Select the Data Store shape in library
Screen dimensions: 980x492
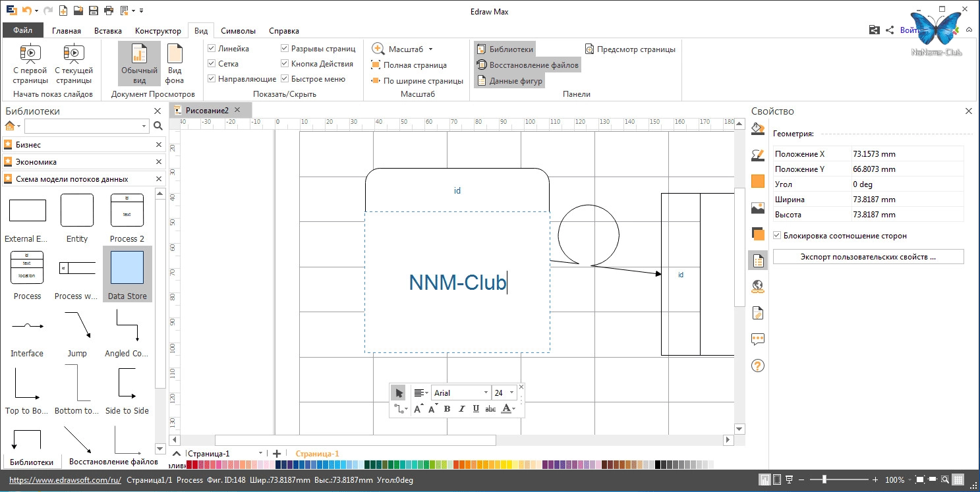tap(127, 274)
